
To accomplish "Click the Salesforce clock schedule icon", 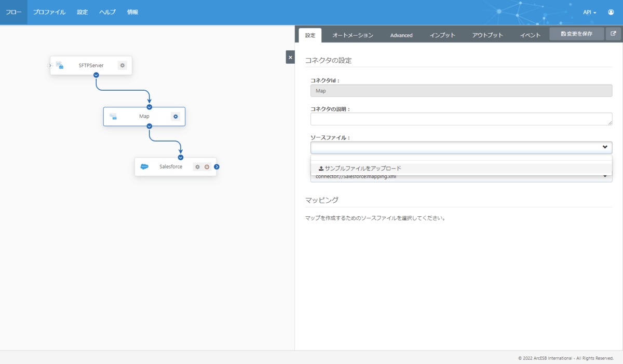I will (207, 167).
